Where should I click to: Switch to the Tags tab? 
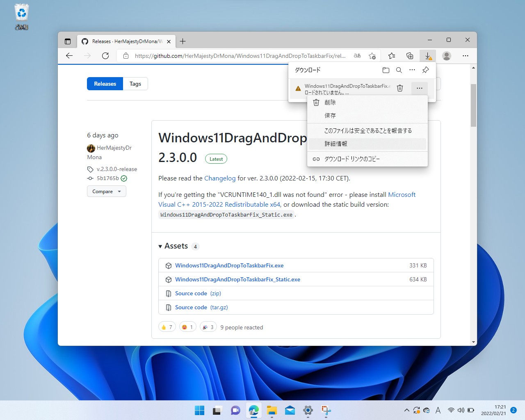point(135,84)
